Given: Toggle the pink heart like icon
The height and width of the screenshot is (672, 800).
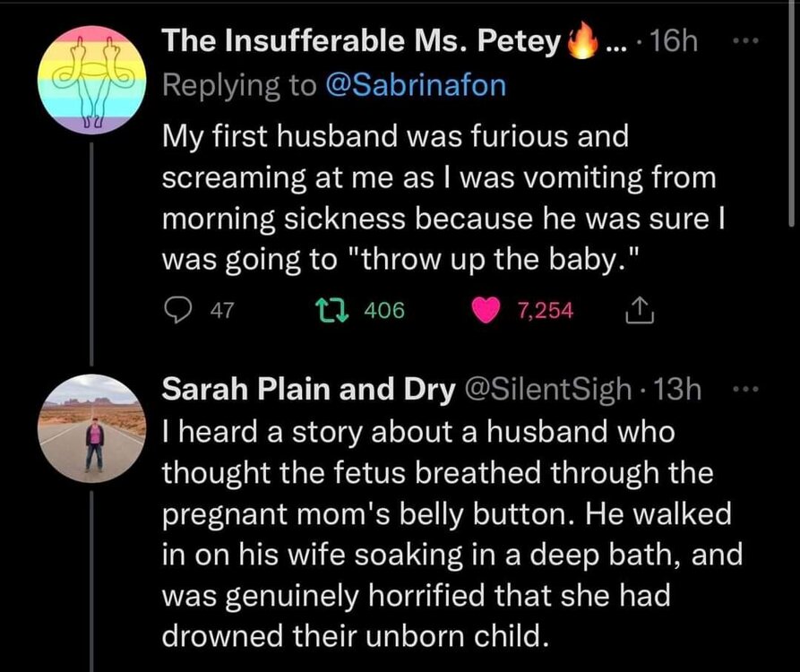Looking at the screenshot, I should pos(488,311).
